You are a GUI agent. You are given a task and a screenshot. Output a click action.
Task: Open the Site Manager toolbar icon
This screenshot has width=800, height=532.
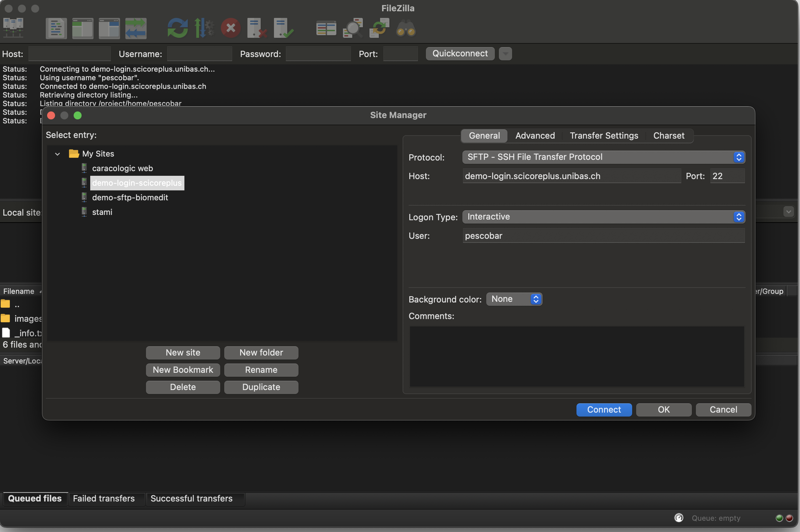pos(13,28)
